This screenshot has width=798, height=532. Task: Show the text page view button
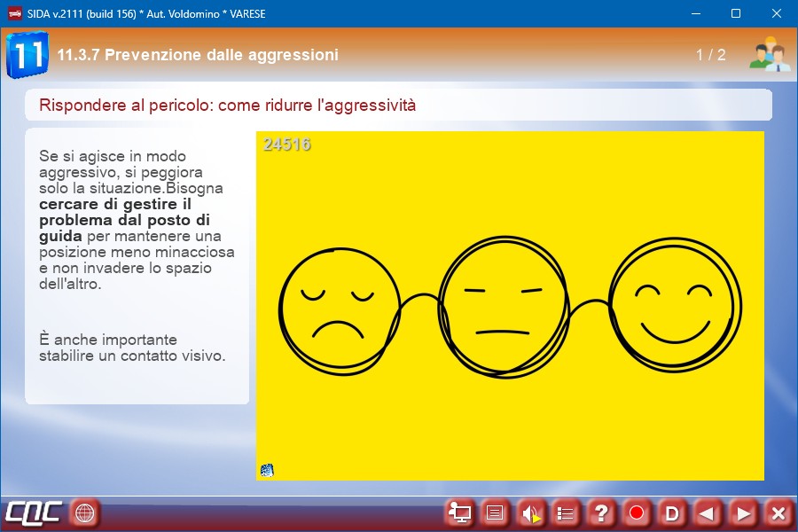(495, 512)
